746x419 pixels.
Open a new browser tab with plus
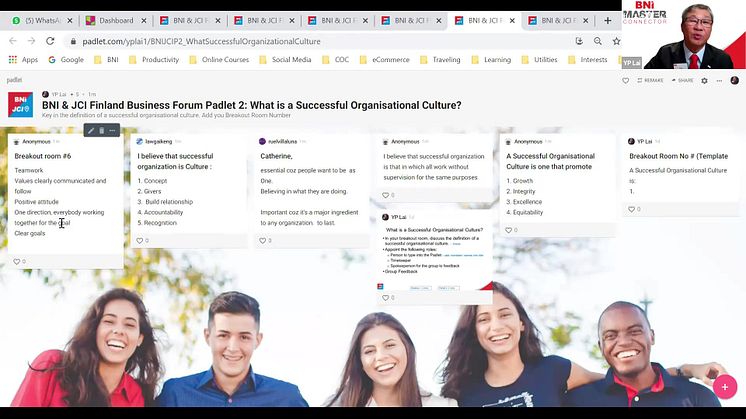coord(608,20)
